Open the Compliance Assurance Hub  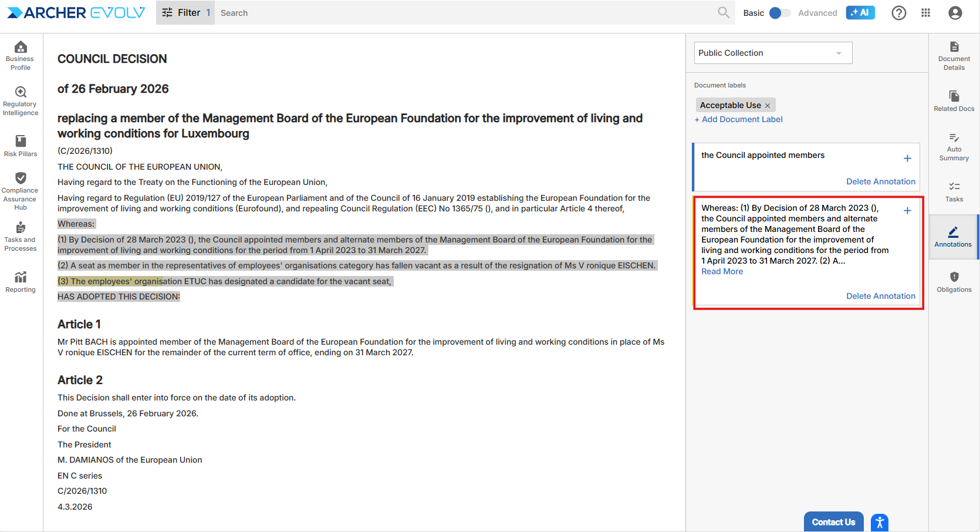21,190
